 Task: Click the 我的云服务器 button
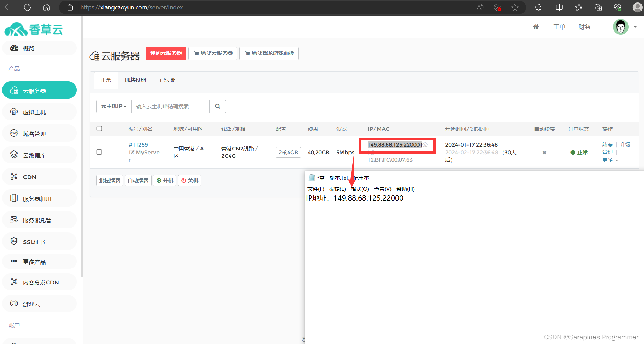point(166,53)
